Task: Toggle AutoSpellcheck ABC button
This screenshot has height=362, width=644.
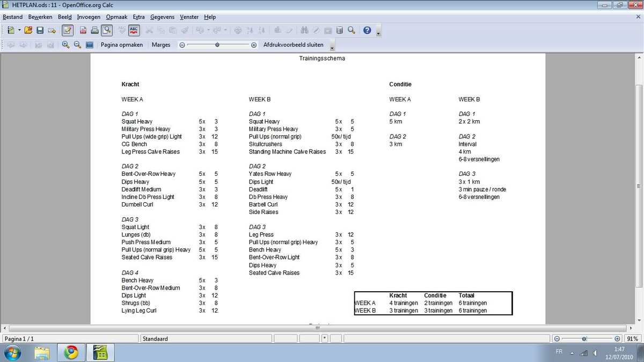Action: click(x=134, y=31)
